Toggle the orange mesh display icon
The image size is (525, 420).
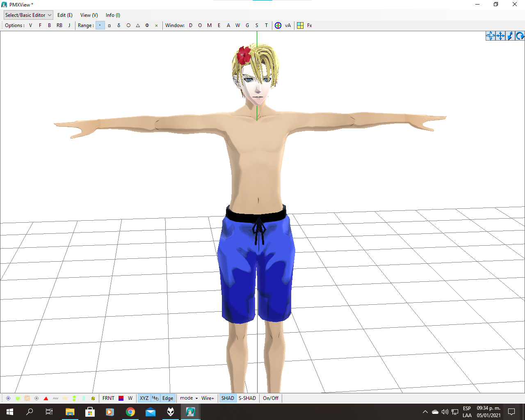[27, 398]
